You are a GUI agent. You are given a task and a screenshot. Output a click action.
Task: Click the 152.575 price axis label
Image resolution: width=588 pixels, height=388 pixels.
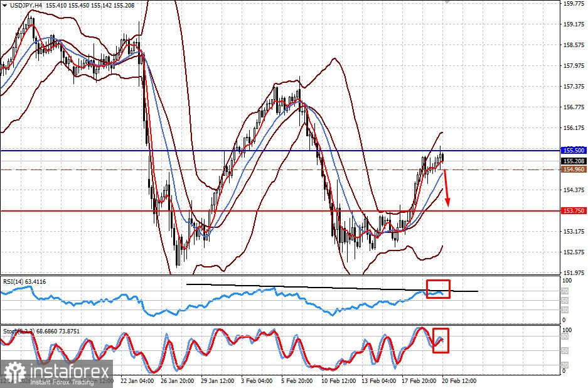pos(574,252)
